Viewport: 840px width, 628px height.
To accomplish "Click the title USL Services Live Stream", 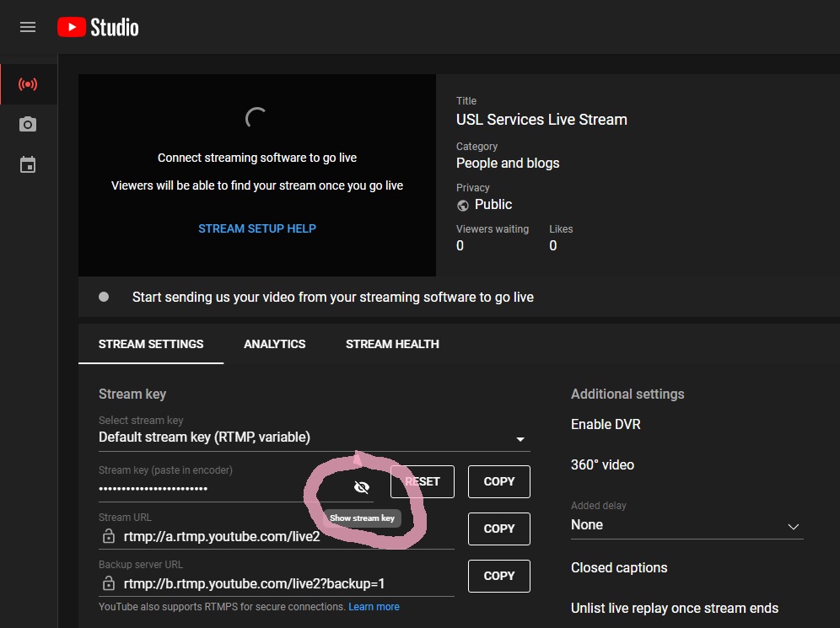I will (541, 120).
